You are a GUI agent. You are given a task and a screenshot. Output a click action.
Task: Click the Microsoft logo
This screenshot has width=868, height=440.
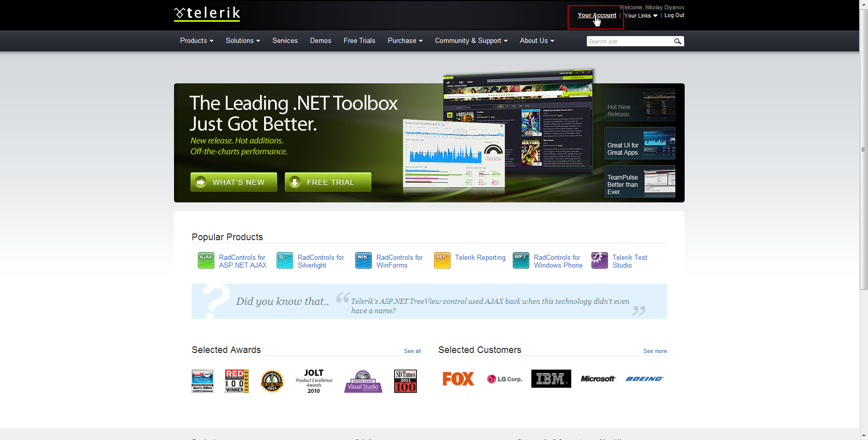[598, 379]
